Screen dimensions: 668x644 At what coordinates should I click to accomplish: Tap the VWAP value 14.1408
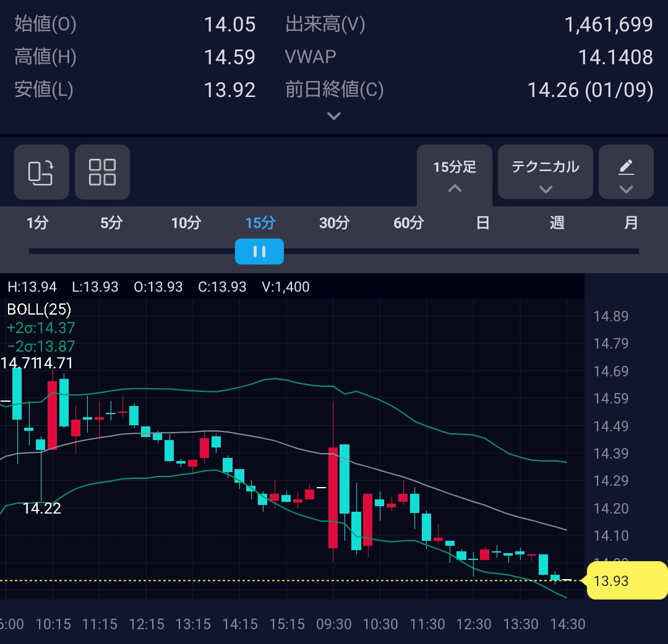point(615,57)
